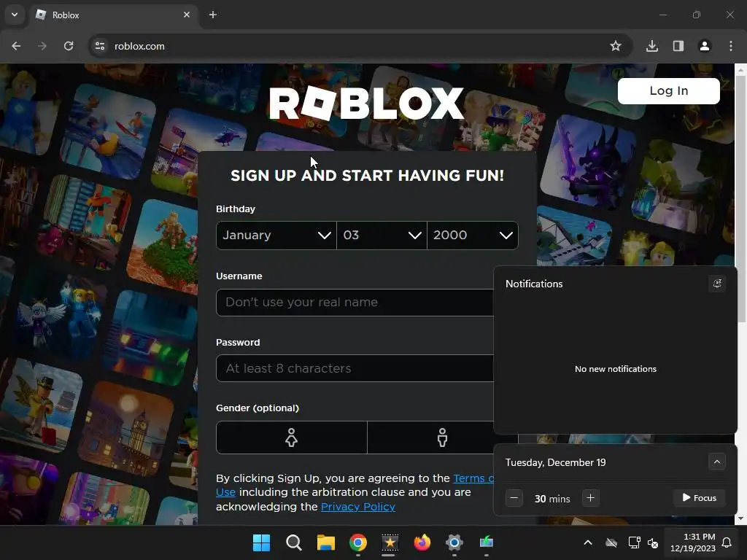
Task: Click the Password input field
Action: [355, 368]
